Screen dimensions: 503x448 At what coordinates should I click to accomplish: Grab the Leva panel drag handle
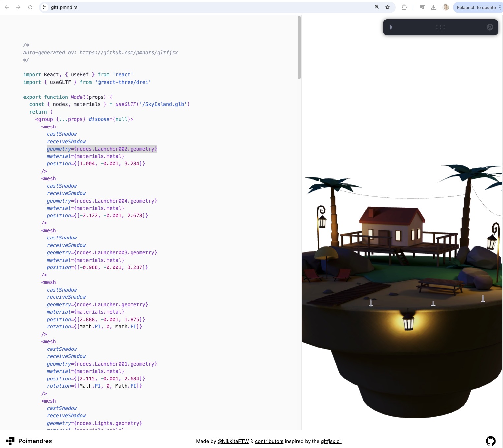tap(440, 27)
